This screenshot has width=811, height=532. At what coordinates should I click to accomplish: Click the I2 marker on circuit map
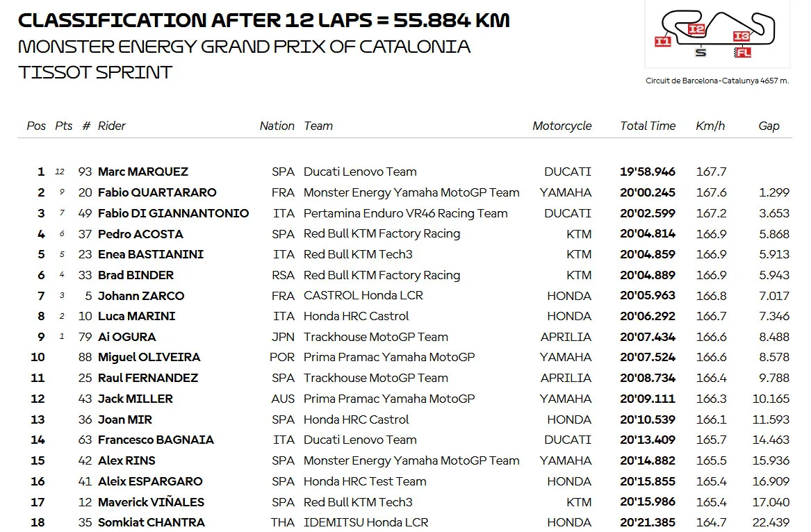tap(696, 29)
